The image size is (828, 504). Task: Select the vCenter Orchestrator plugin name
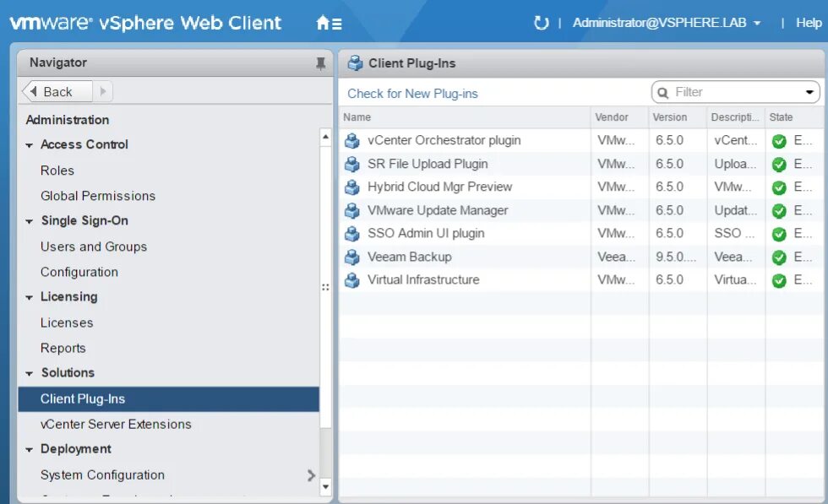click(444, 140)
